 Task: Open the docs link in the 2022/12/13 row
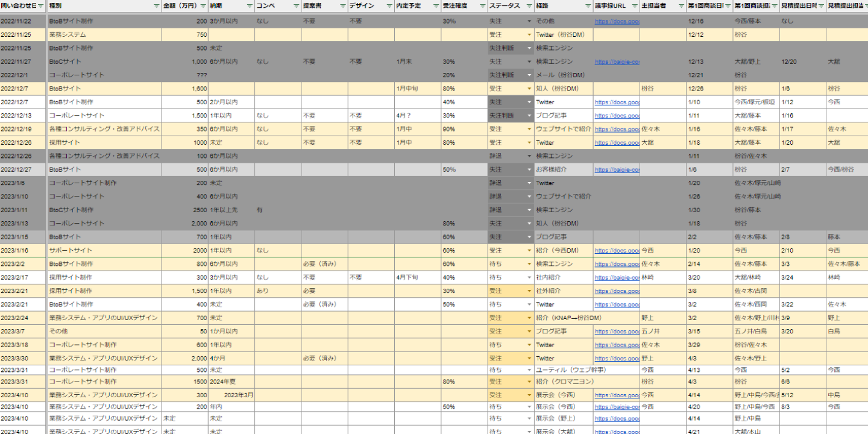617,116
